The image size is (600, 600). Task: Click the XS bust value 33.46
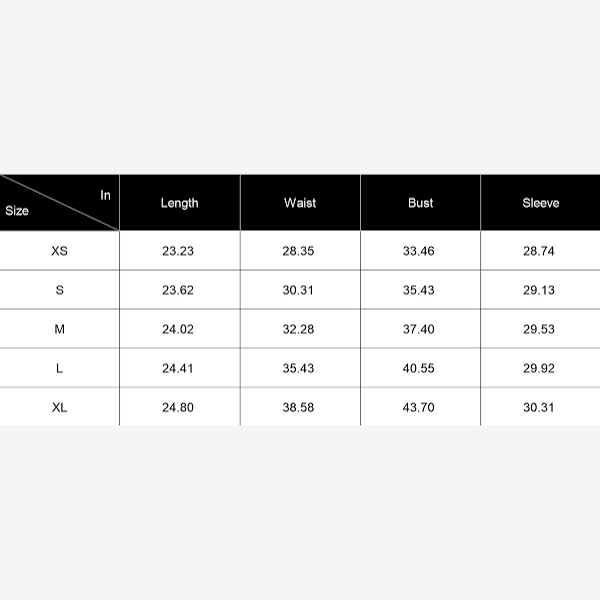pyautogui.click(x=419, y=251)
